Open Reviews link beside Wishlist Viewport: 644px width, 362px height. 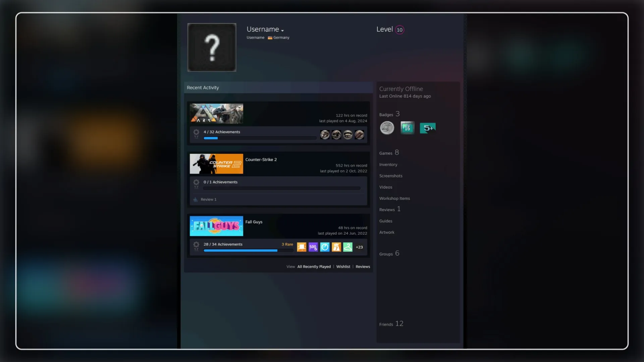(363, 267)
